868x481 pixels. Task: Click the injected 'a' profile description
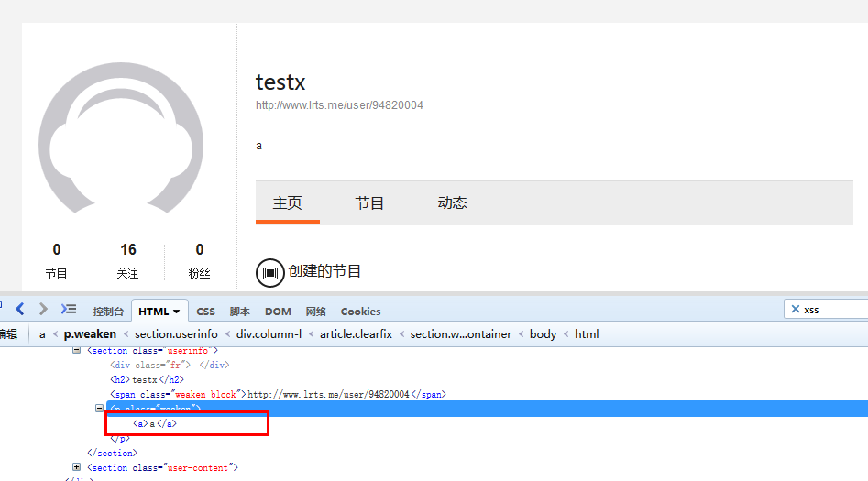click(x=258, y=146)
